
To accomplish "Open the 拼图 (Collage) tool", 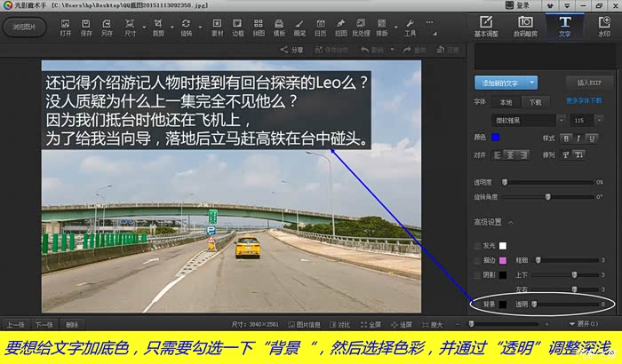I will [259, 26].
